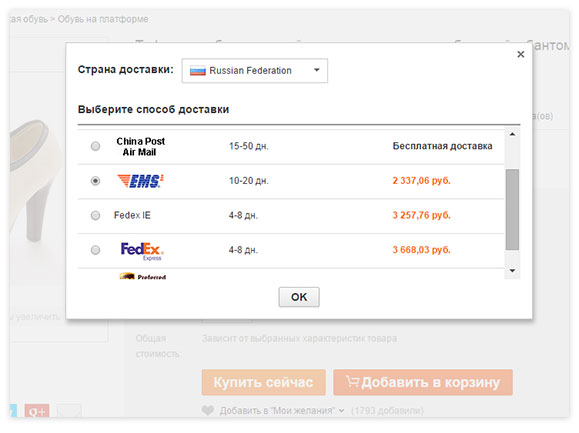Select the EMS shipping radio button

coord(95,181)
